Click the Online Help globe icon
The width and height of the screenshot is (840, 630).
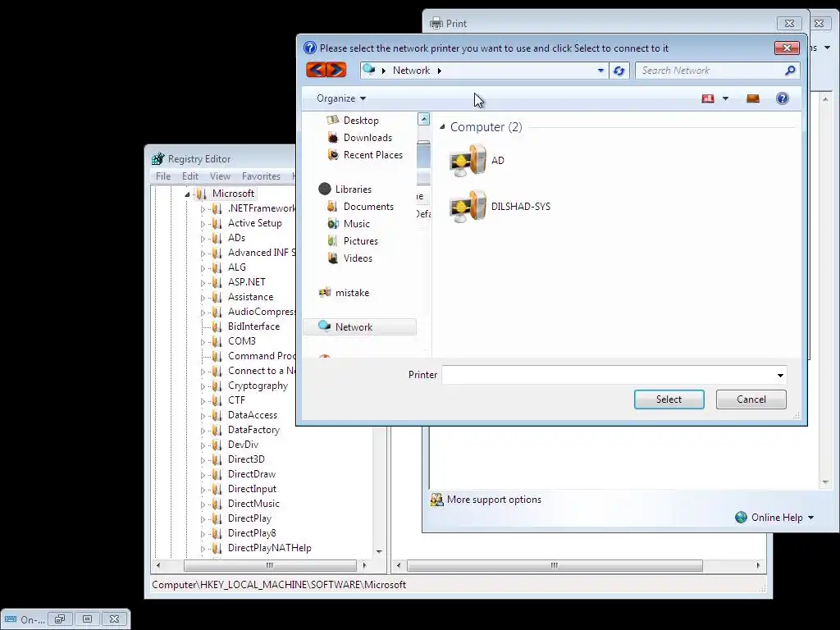pos(741,518)
